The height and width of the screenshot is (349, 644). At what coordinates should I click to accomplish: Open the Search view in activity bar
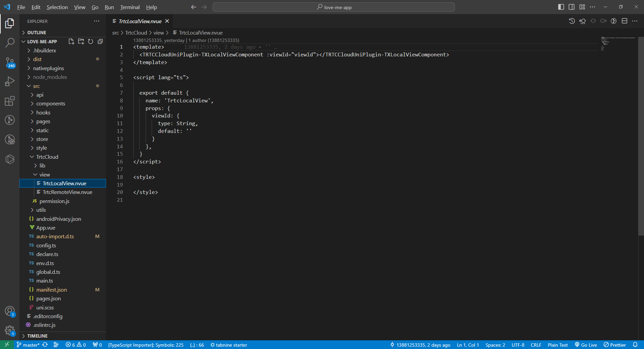(x=10, y=43)
